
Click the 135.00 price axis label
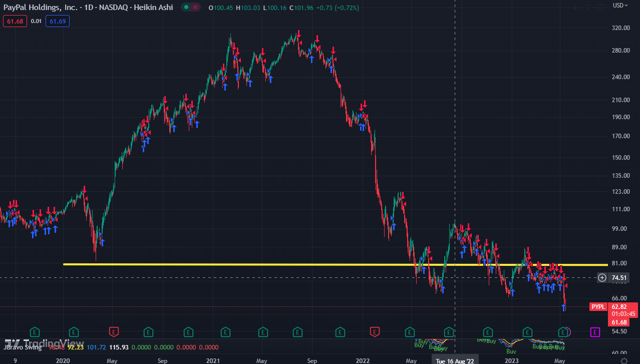tap(620, 176)
